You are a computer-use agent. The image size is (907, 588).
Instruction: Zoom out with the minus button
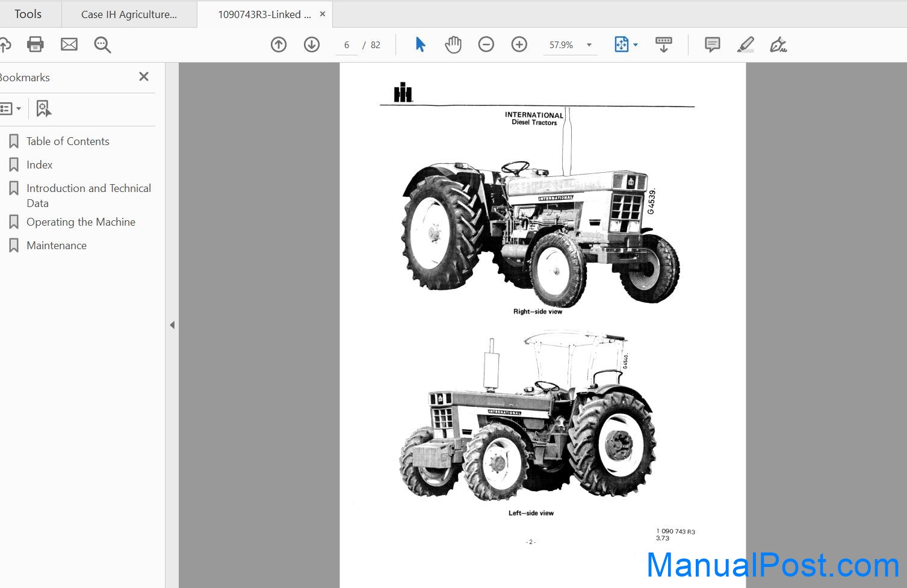486,45
